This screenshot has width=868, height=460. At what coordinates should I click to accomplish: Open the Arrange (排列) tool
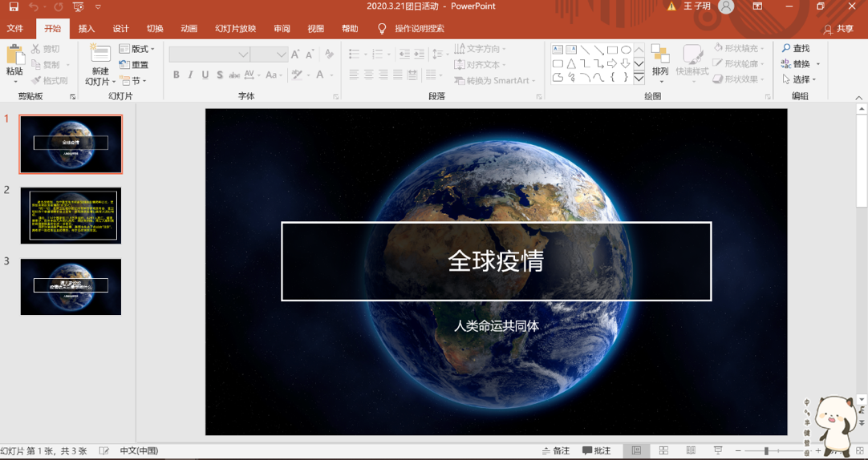659,62
